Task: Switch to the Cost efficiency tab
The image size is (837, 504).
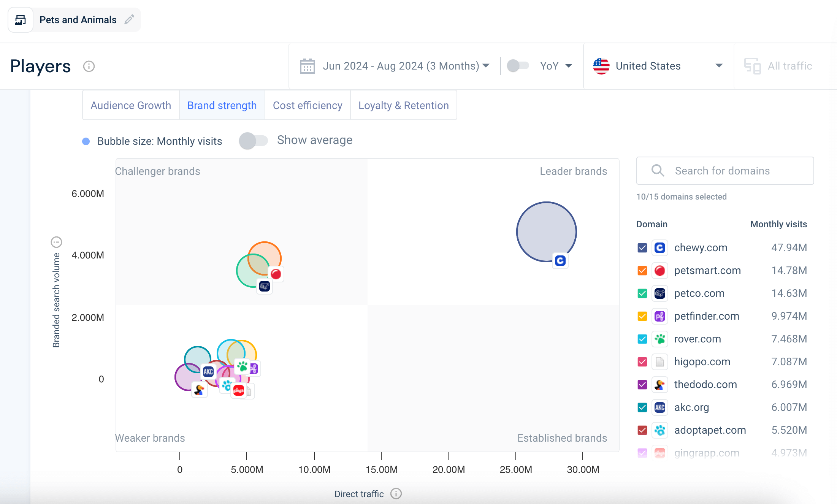Action: pos(308,106)
